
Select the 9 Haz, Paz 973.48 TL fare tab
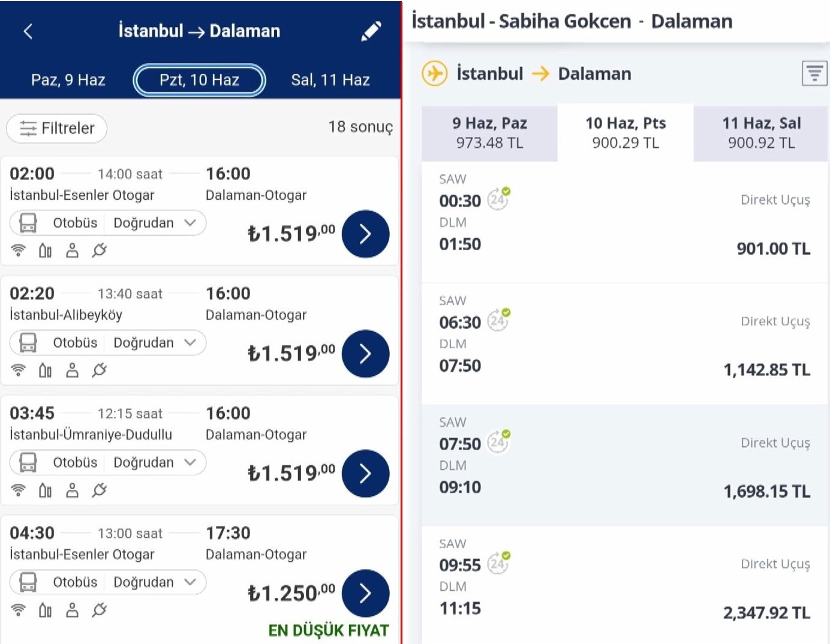tap(489, 133)
